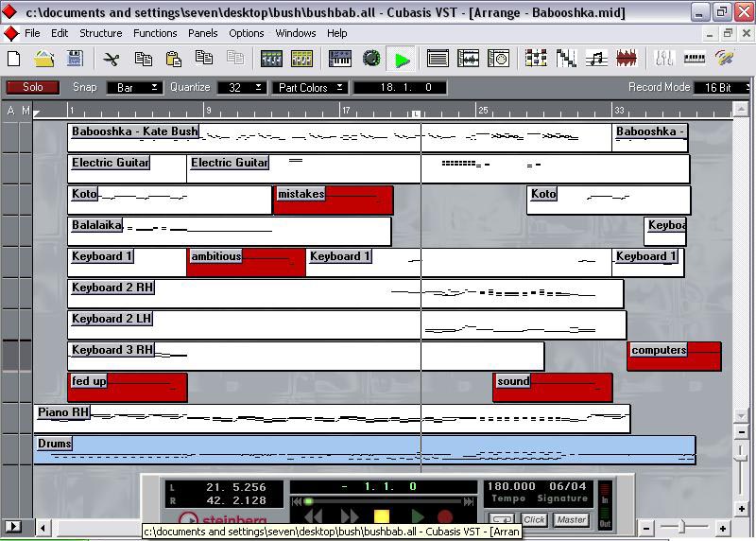This screenshot has width=756, height=541.
Task: Toggle the Solo button
Action: pyautogui.click(x=33, y=87)
